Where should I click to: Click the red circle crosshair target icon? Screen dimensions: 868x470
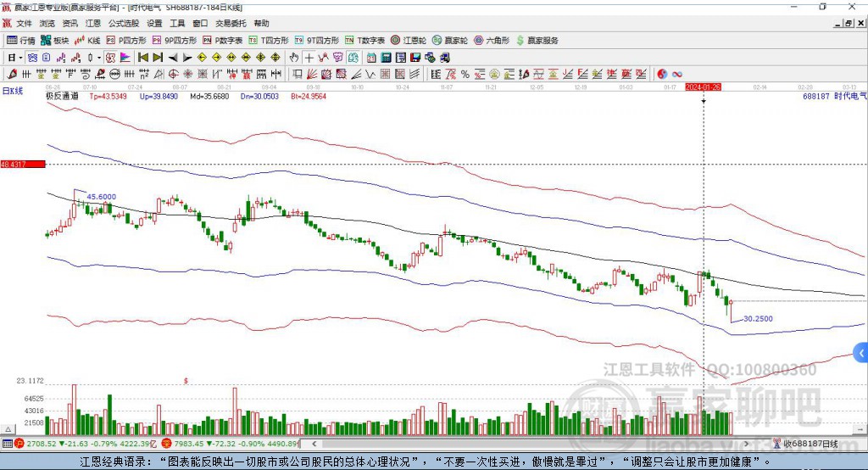tap(173, 75)
